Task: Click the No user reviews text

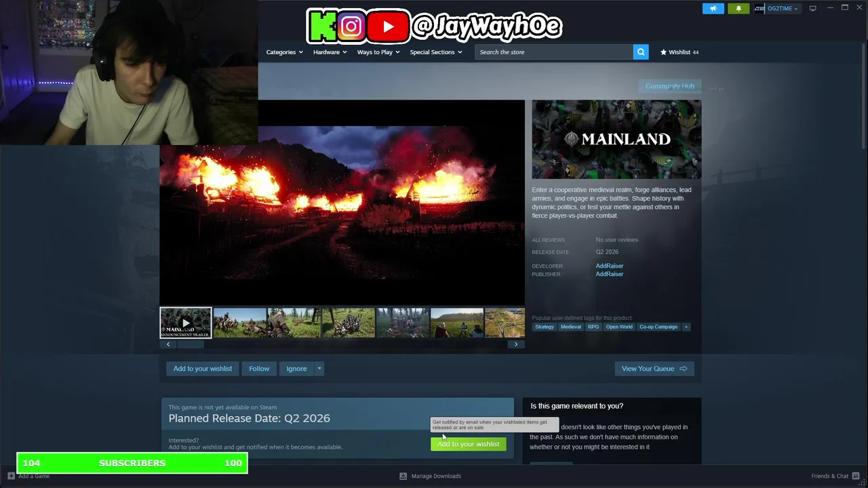Action: coord(616,240)
